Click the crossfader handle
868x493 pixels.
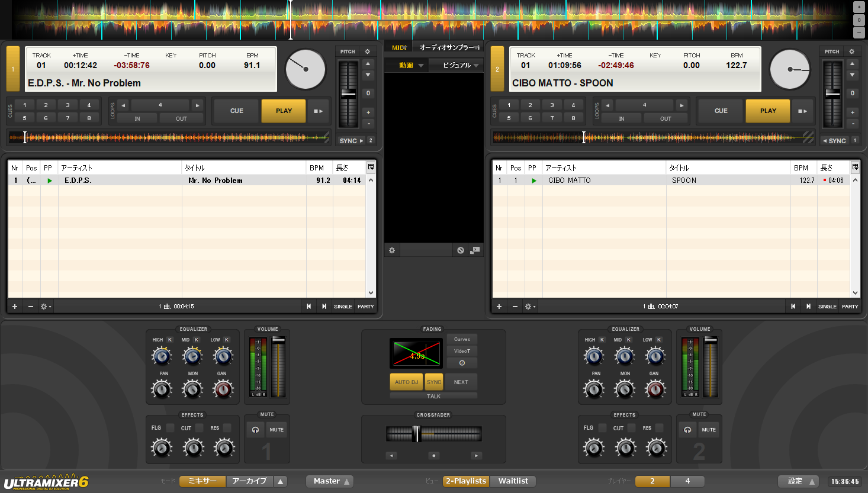tap(416, 434)
